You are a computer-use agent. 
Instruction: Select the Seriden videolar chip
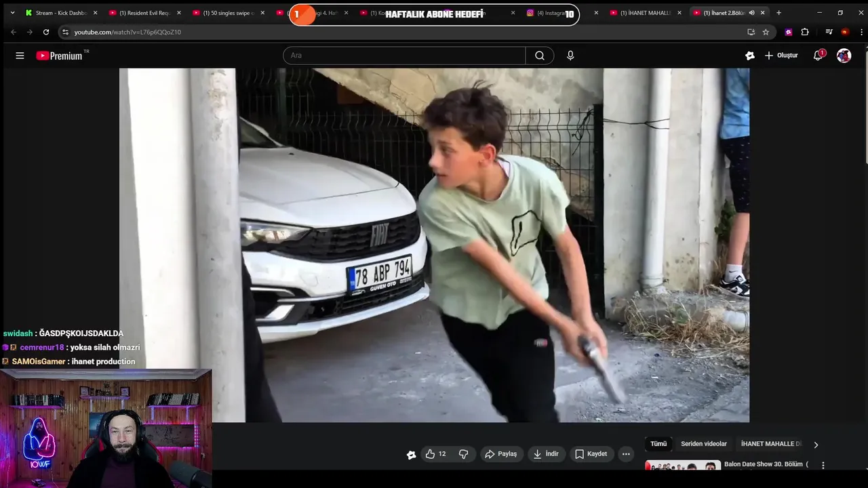click(704, 444)
